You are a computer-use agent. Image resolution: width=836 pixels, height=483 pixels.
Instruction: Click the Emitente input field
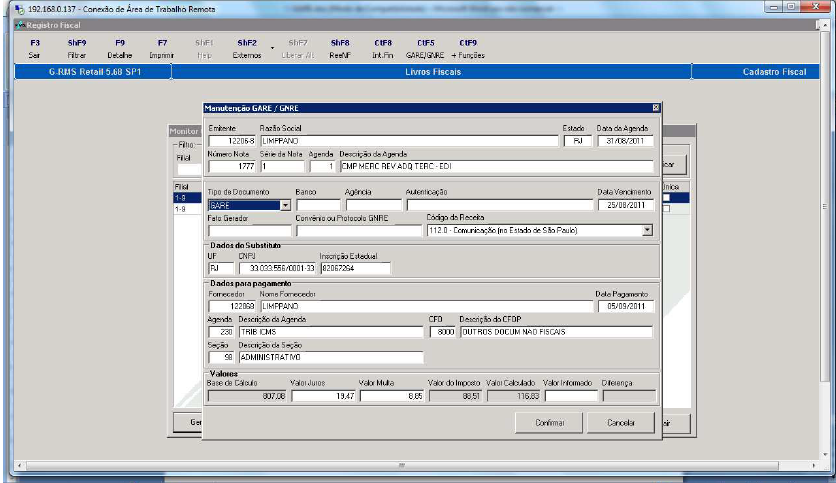(232, 141)
